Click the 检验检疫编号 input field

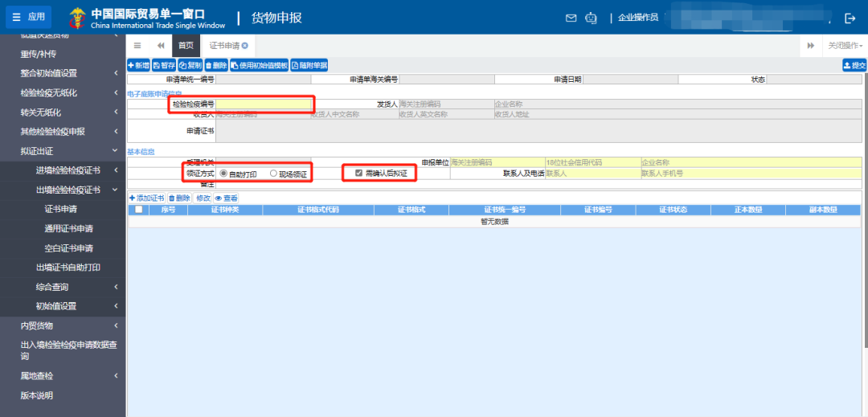coord(264,104)
